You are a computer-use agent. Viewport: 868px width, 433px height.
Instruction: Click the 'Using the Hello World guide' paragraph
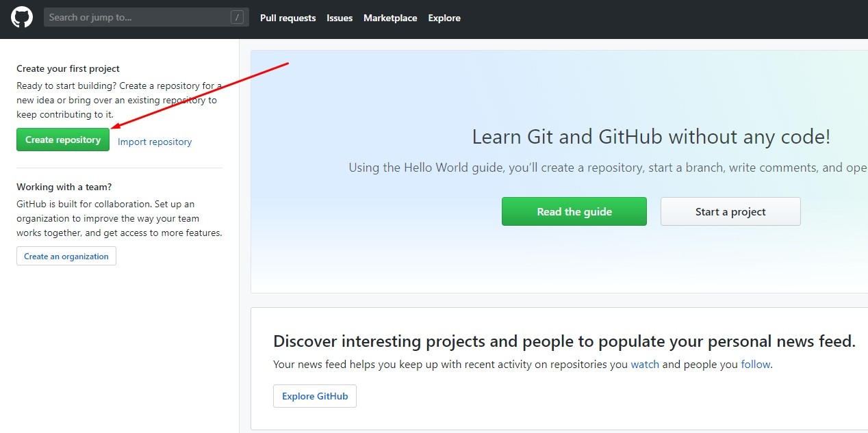pyautogui.click(x=608, y=168)
